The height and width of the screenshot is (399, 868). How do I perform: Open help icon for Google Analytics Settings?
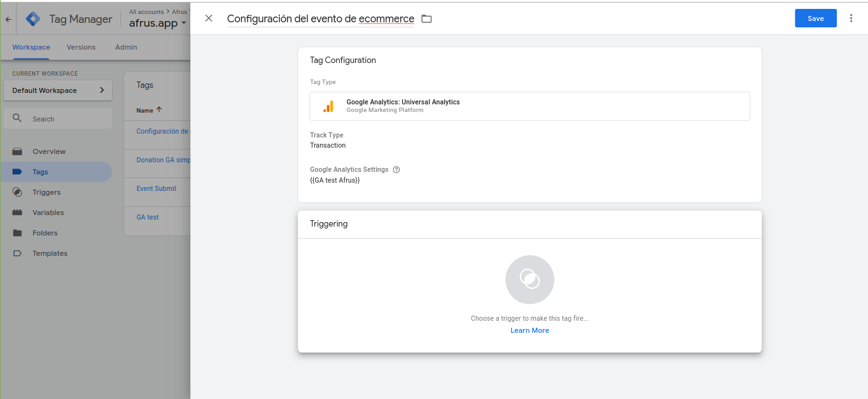[x=396, y=170]
